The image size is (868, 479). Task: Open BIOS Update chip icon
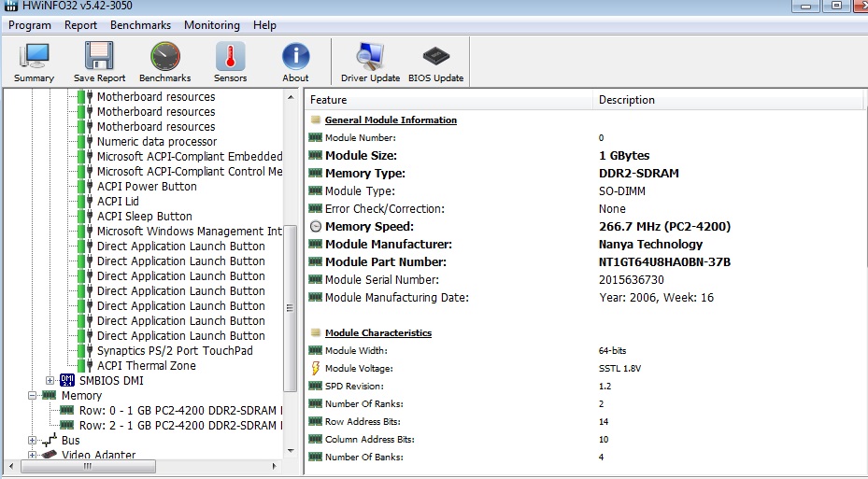tap(435, 56)
